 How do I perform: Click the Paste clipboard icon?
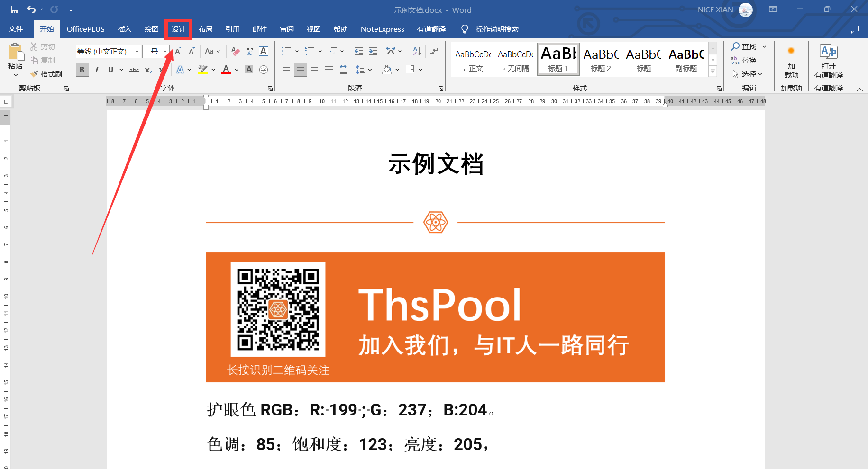coord(15,51)
